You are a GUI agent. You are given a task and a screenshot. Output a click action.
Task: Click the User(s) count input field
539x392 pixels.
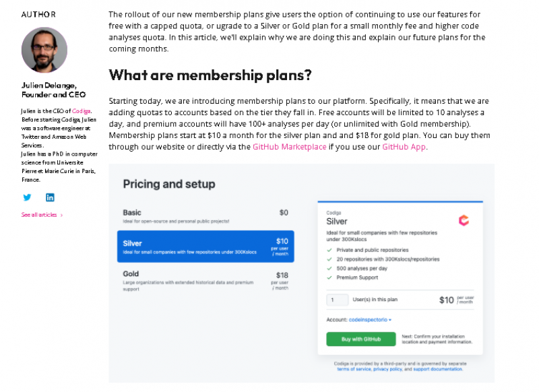[x=337, y=300]
